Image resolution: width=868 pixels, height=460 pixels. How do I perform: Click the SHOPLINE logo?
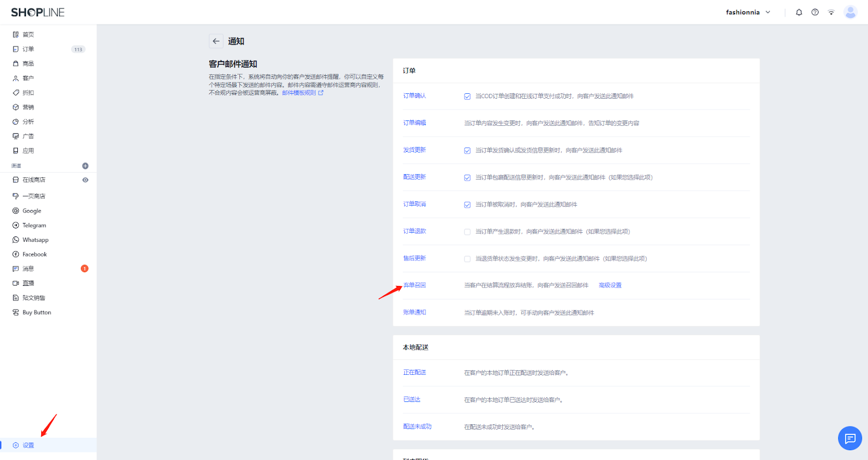pos(38,12)
